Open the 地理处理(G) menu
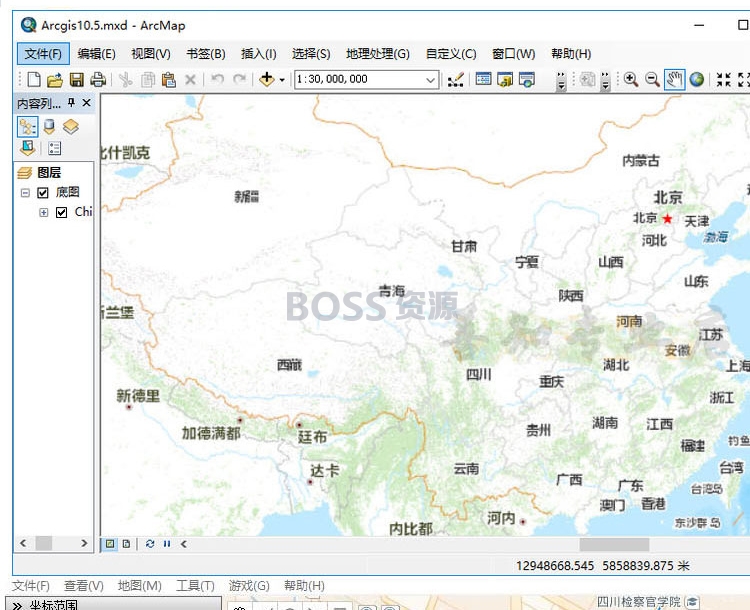Screen dimensions: 750x610 (378, 54)
